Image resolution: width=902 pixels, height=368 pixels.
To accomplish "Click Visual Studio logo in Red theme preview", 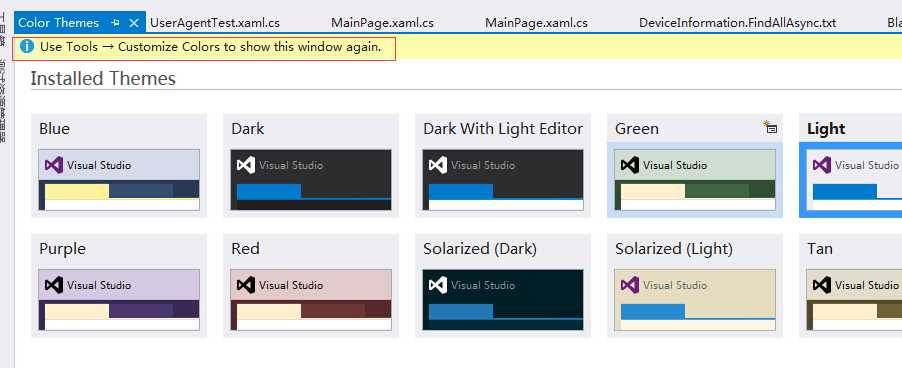I will [246, 285].
